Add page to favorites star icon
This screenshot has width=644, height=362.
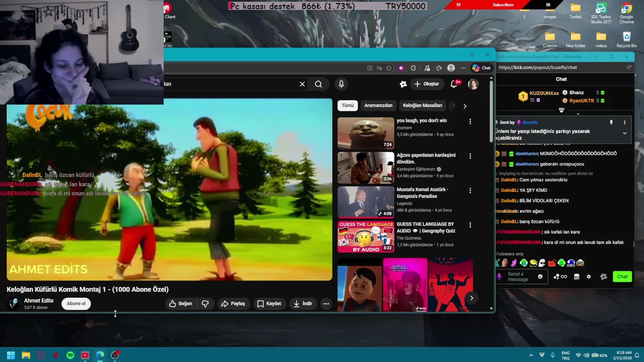click(389, 68)
